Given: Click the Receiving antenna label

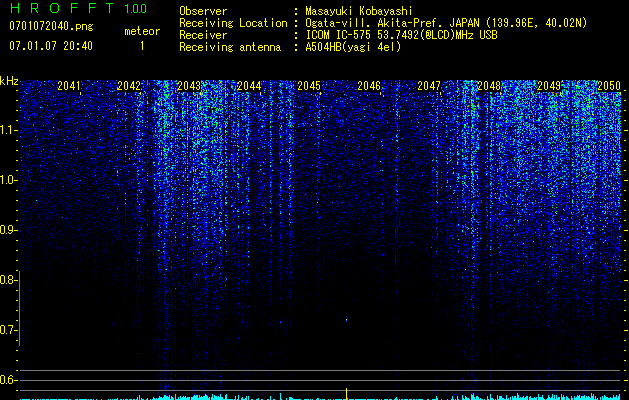Looking at the screenshot, I should pyautogui.click(x=230, y=47).
